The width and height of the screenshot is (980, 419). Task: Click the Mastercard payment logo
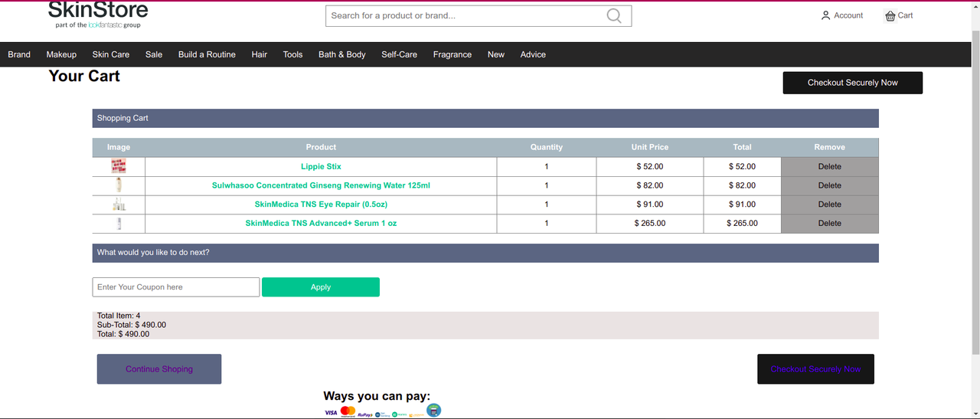tap(348, 412)
